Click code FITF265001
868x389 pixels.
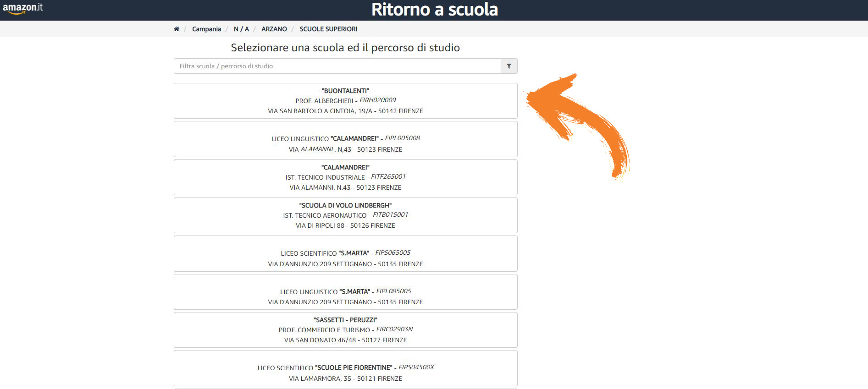(388, 176)
